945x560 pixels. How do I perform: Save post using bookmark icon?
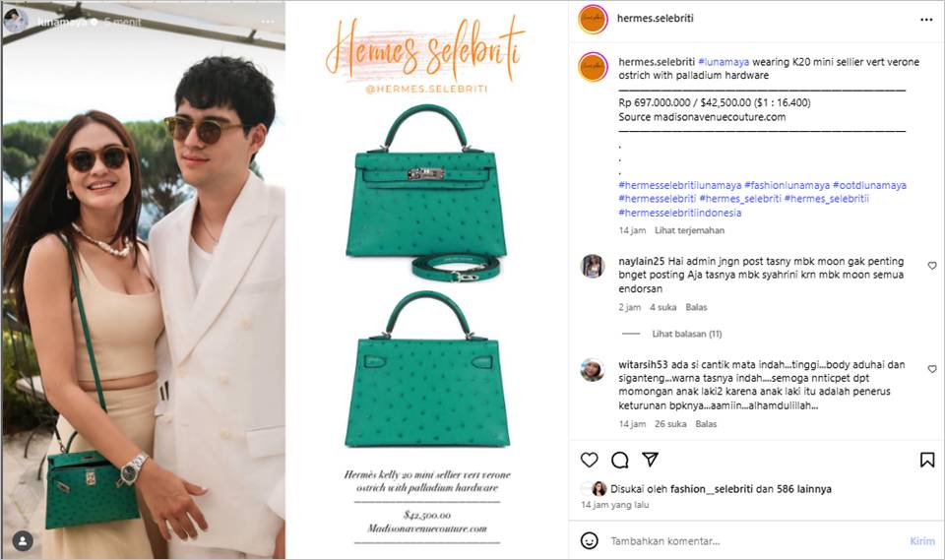click(x=927, y=460)
